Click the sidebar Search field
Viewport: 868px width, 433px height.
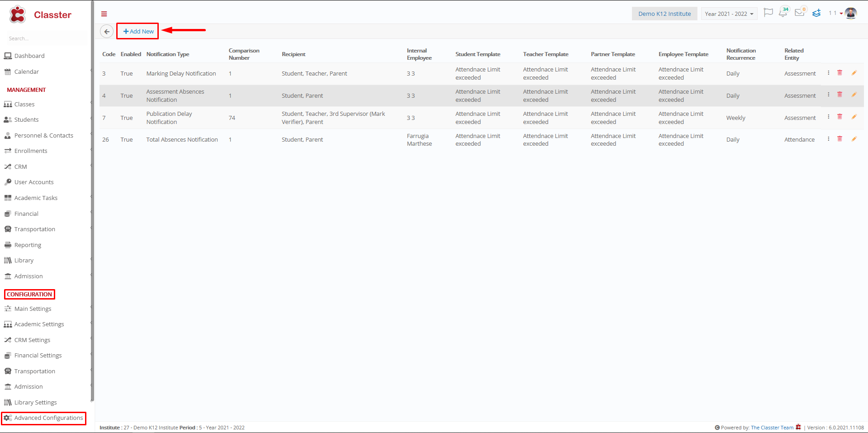(x=45, y=38)
